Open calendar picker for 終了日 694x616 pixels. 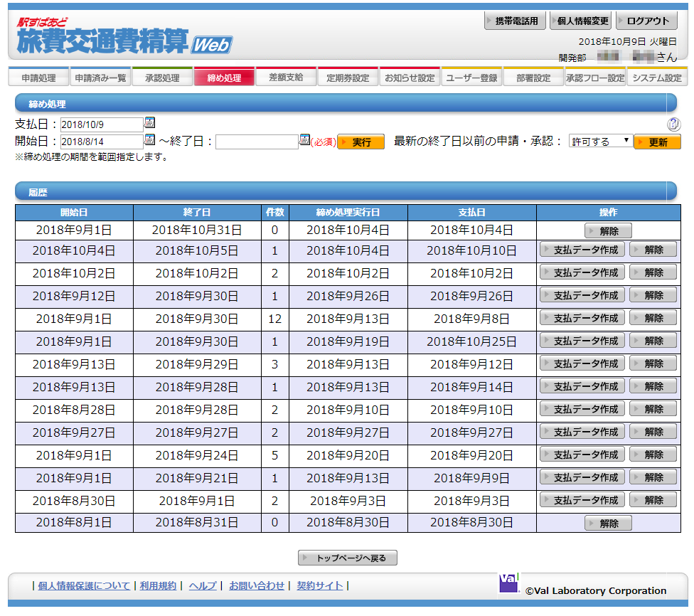304,139
